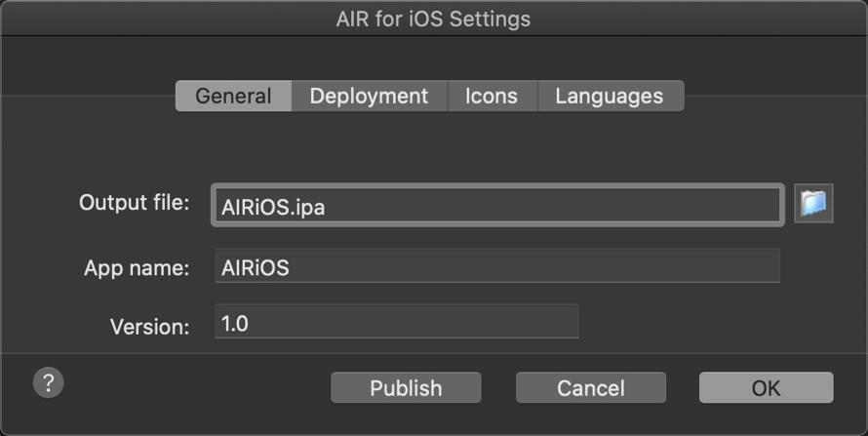This screenshot has height=436, width=868.
Task: Click the 'AIR for iOS Settings' title
Action: [x=433, y=19]
